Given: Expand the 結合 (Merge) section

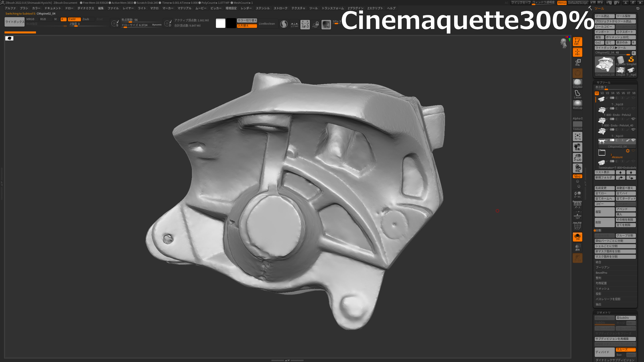Looking at the screenshot, I should click(598, 262).
